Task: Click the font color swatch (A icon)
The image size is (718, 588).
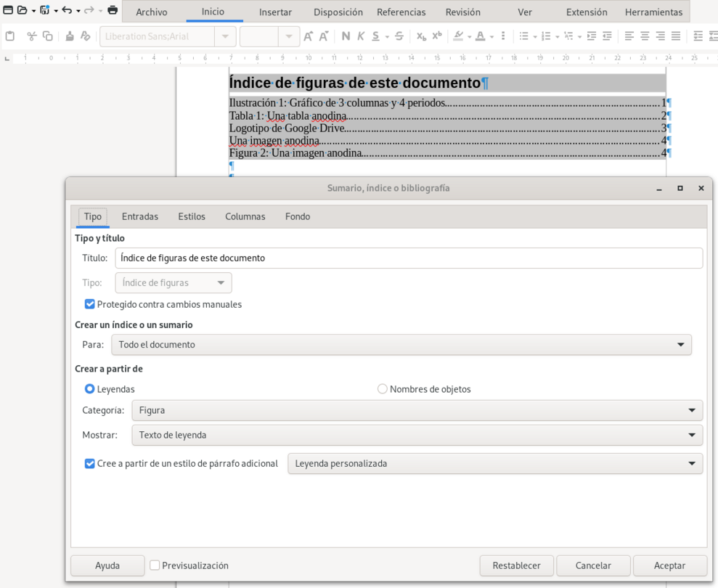Action: 480,36
